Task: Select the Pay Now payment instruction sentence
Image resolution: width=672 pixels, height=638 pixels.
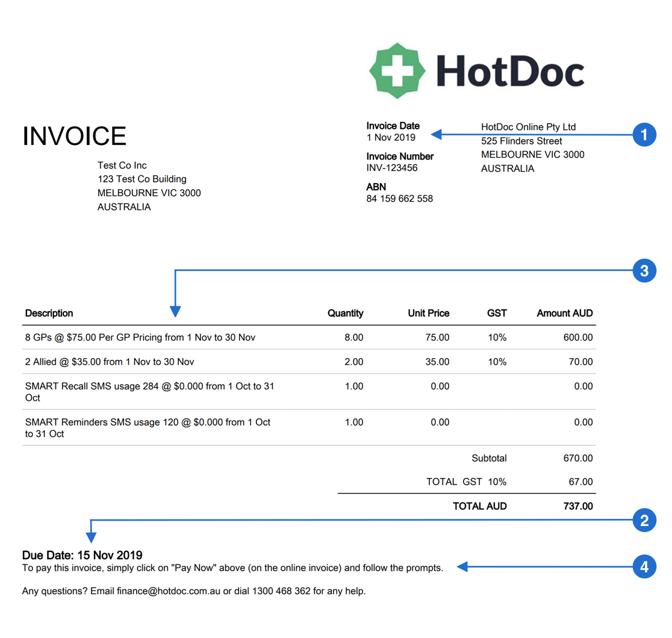Action: tap(232, 568)
